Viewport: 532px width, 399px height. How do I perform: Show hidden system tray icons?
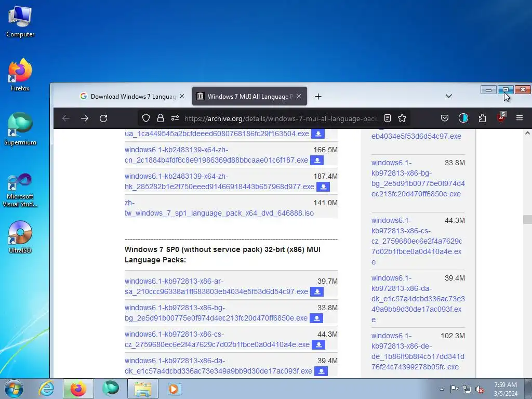442,389
